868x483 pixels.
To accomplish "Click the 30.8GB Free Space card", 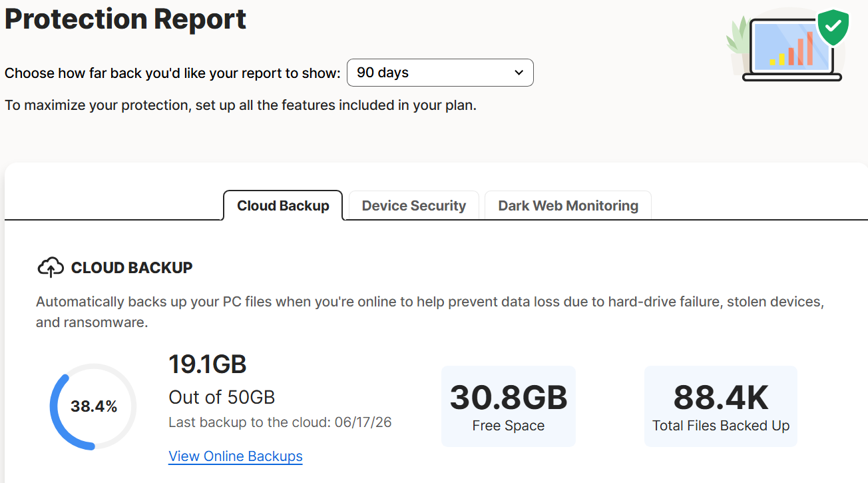I will coord(509,406).
